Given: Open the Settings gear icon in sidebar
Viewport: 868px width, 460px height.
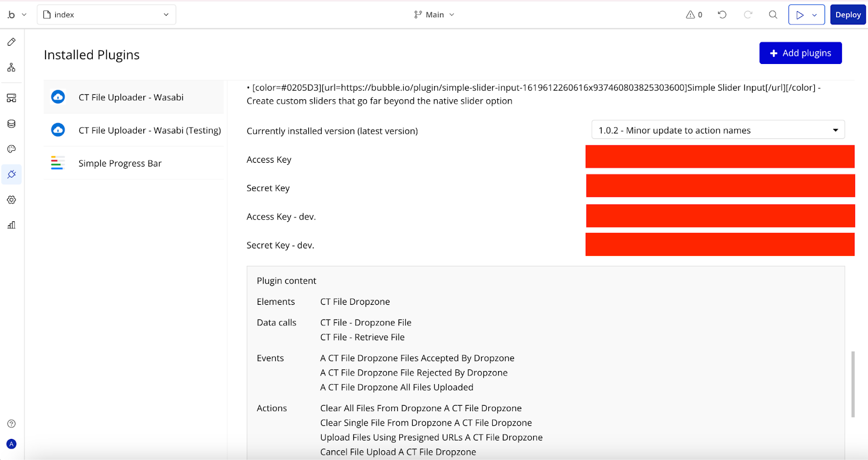Looking at the screenshot, I should click(x=11, y=200).
